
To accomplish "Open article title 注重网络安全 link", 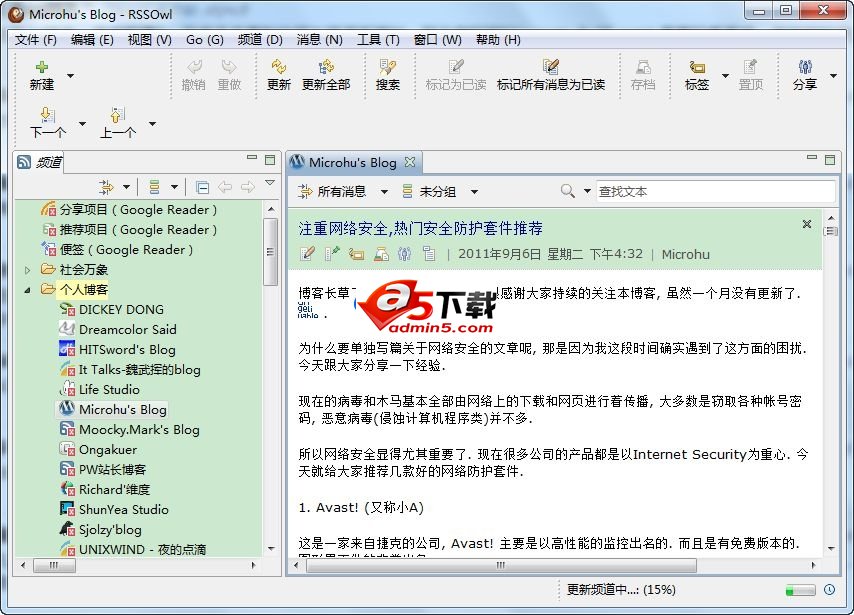I will (x=420, y=228).
